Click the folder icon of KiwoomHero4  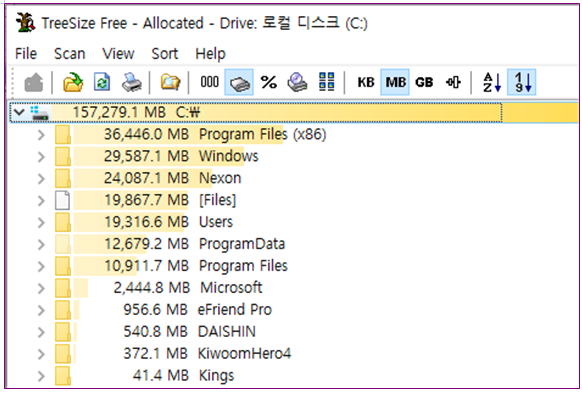tap(63, 353)
